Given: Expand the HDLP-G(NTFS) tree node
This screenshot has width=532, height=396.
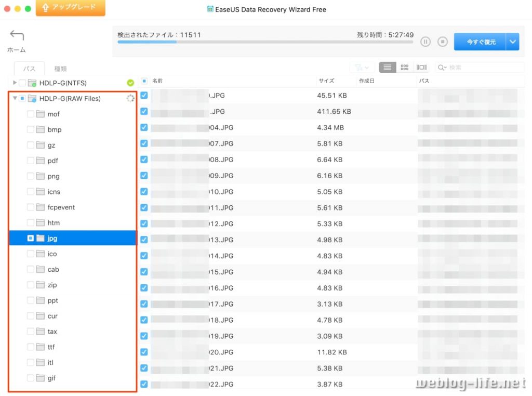Looking at the screenshot, I should pos(15,83).
